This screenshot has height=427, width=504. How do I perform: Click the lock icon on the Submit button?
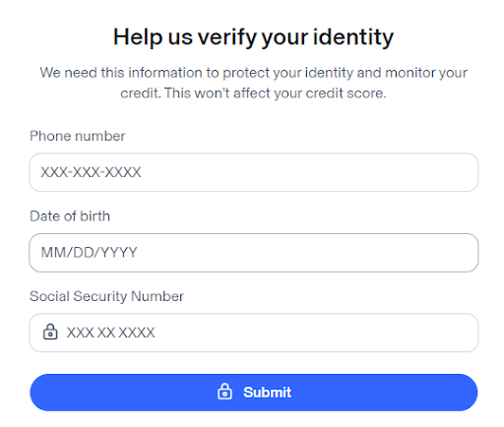224,392
